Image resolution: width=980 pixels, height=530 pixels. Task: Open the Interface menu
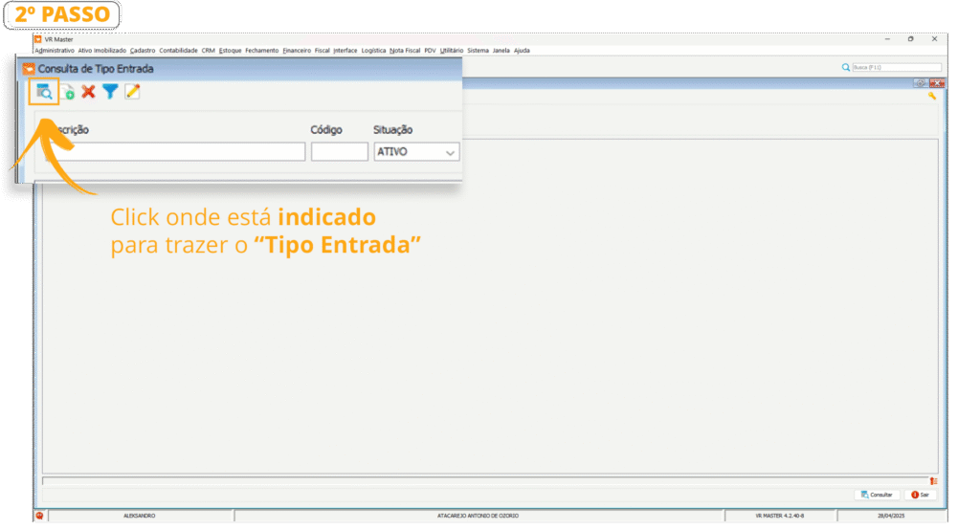click(x=345, y=51)
